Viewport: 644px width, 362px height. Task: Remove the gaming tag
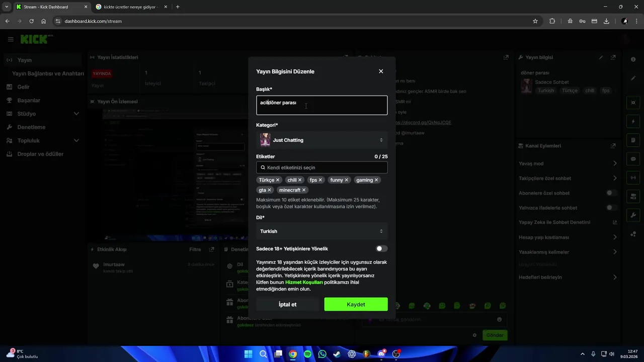[x=376, y=180]
